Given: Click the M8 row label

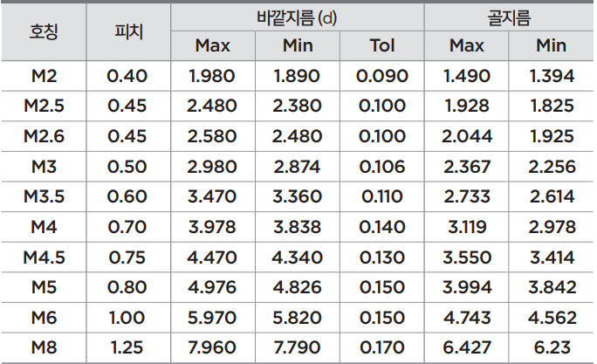Looking at the screenshot, I should [45, 347].
